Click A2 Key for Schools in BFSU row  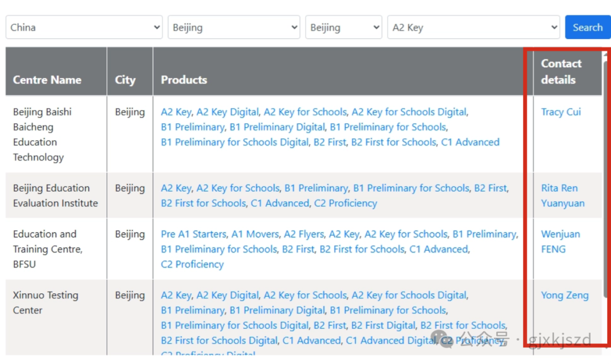click(x=406, y=235)
